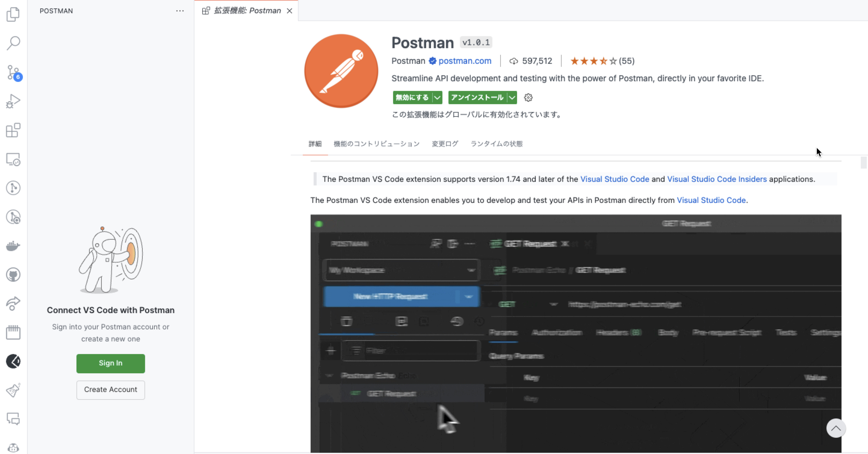Open the Extensions view
This screenshot has width=868, height=454.
click(14, 130)
